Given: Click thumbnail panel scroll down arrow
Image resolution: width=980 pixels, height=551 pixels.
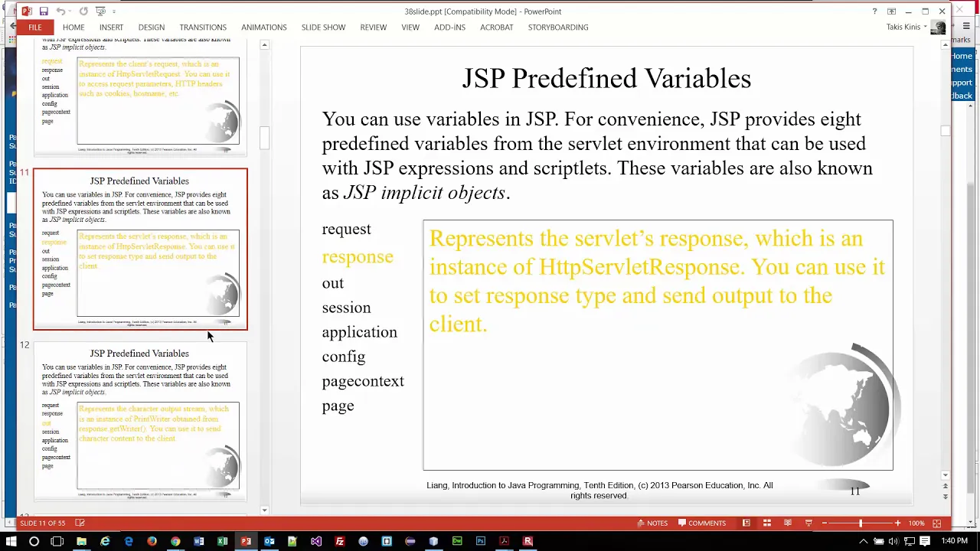Looking at the screenshot, I should (264, 510).
